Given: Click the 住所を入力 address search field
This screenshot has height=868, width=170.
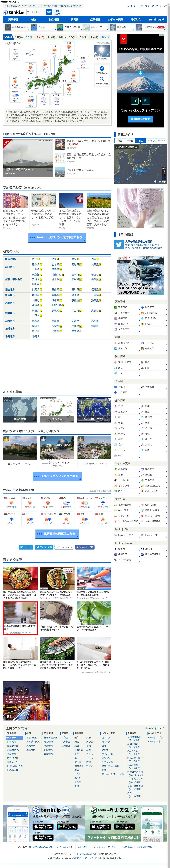Looking at the screenshot, I should click(x=36, y=12).
